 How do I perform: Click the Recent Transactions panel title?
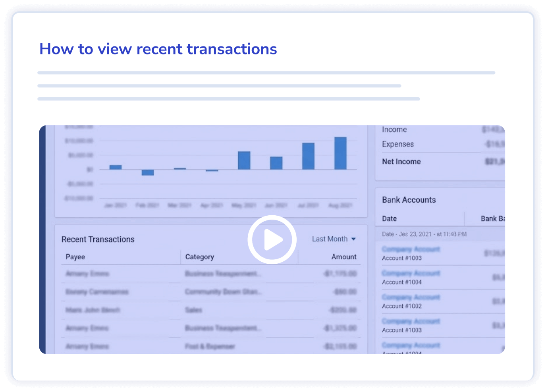(98, 239)
